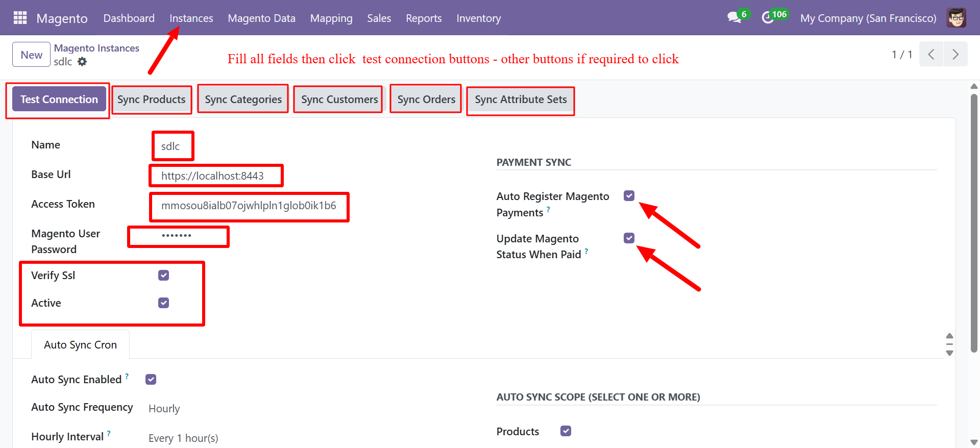Go to next record with the right chevron
This screenshot has height=448, width=980.
pyautogui.click(x=955, y=54)
